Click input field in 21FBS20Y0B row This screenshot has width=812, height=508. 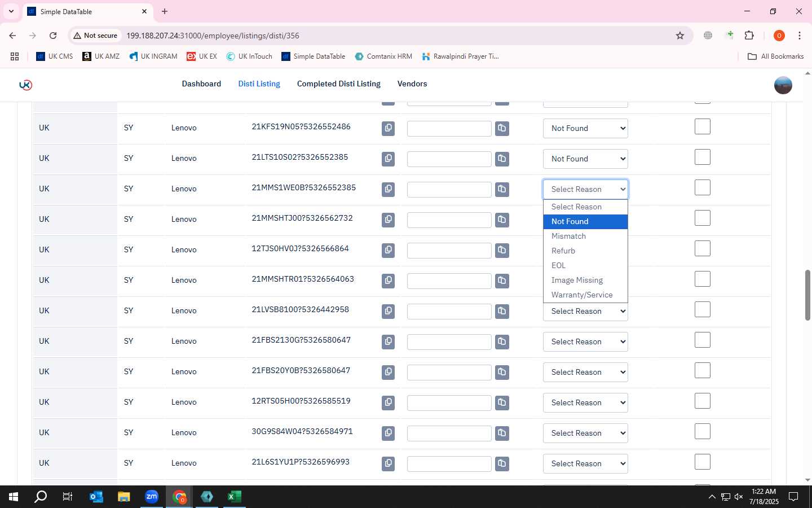449,372
